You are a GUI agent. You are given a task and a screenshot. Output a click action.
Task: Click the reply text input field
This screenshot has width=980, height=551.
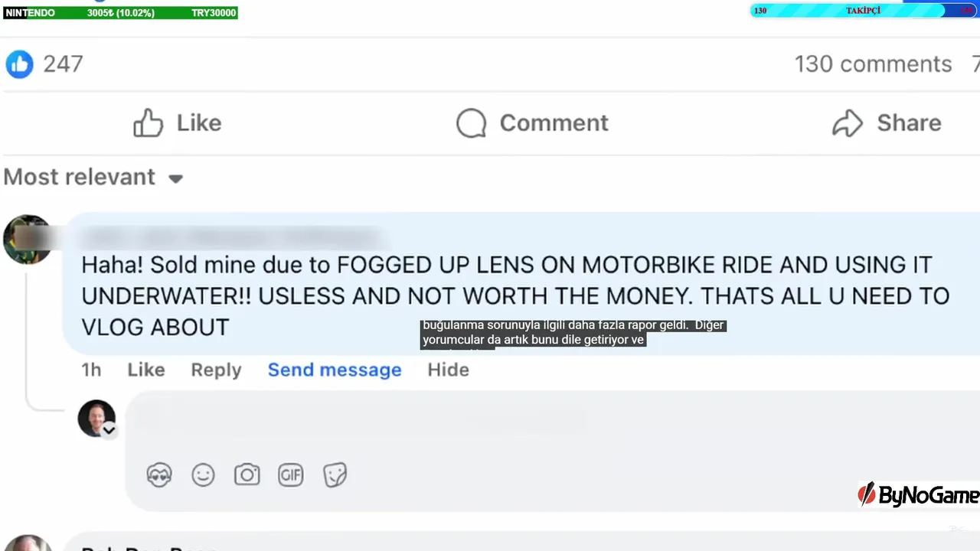[552, 419]
